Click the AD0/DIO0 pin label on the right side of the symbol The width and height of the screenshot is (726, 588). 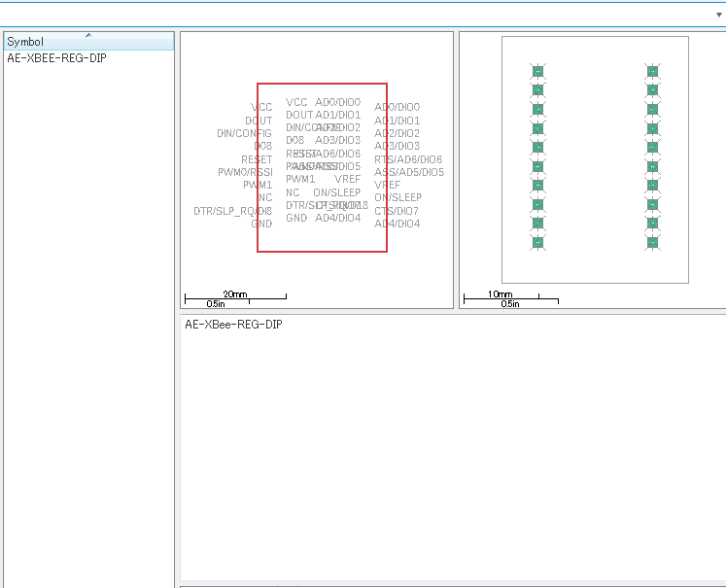pos(397,107)
